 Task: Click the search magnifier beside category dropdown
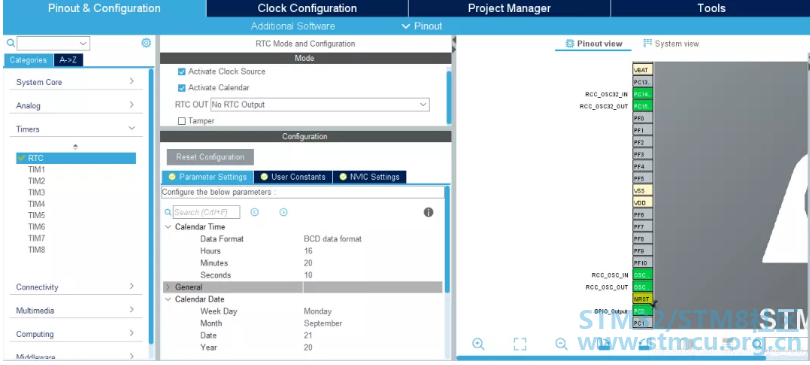coord(11,43)
